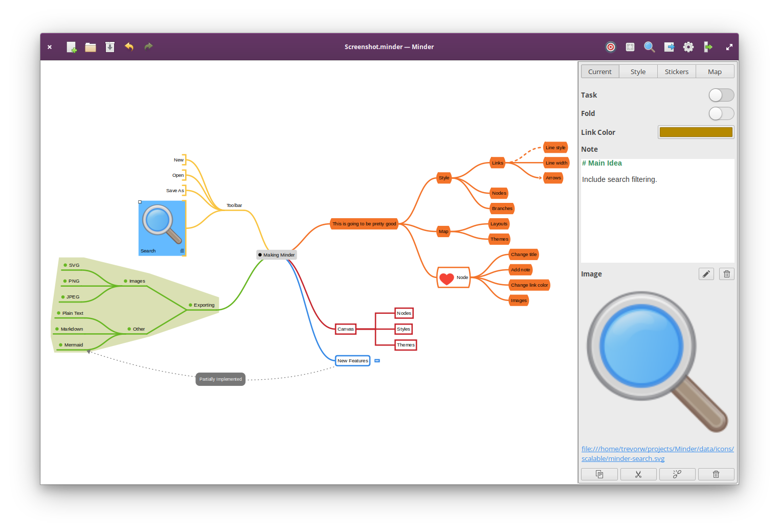Screen dimensions: 779x532
Task: Hide the properties sidebar via header icon
Action: pos(708,47)
